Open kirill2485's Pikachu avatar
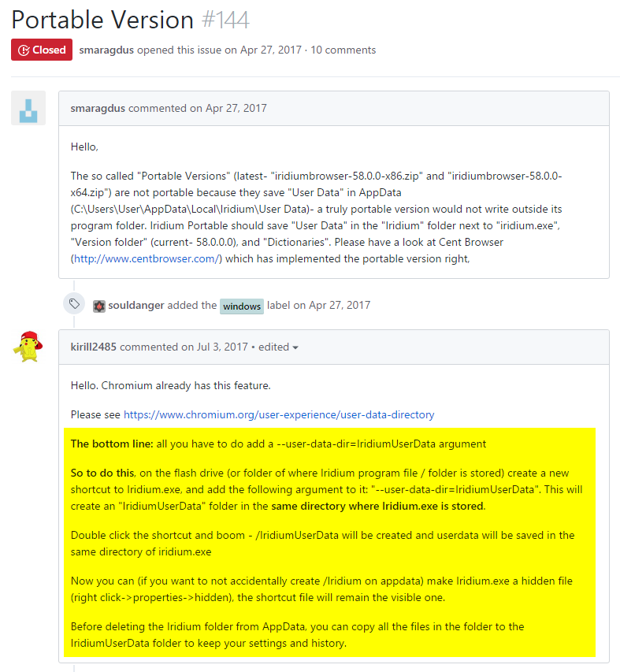 tap(28, 347)
